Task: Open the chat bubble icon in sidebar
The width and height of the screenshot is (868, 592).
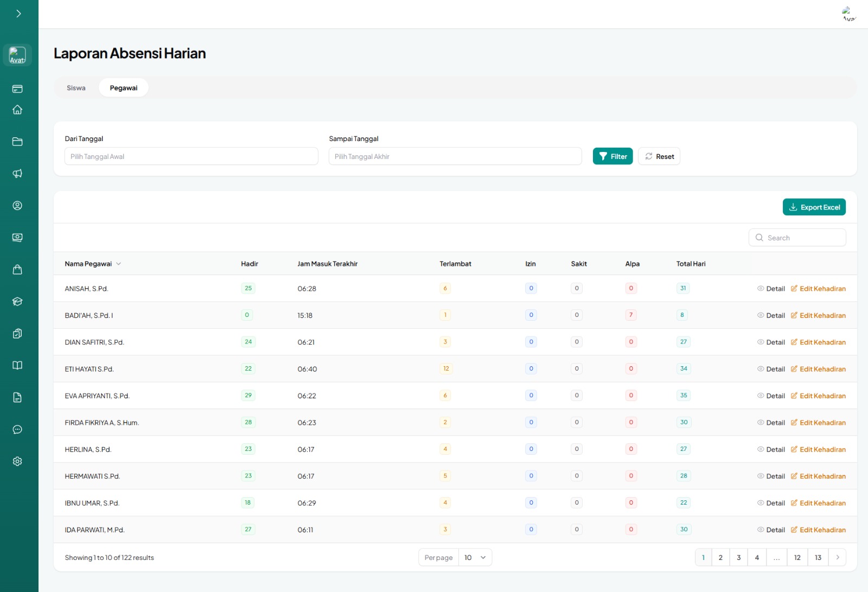Action: click(17, 429)
